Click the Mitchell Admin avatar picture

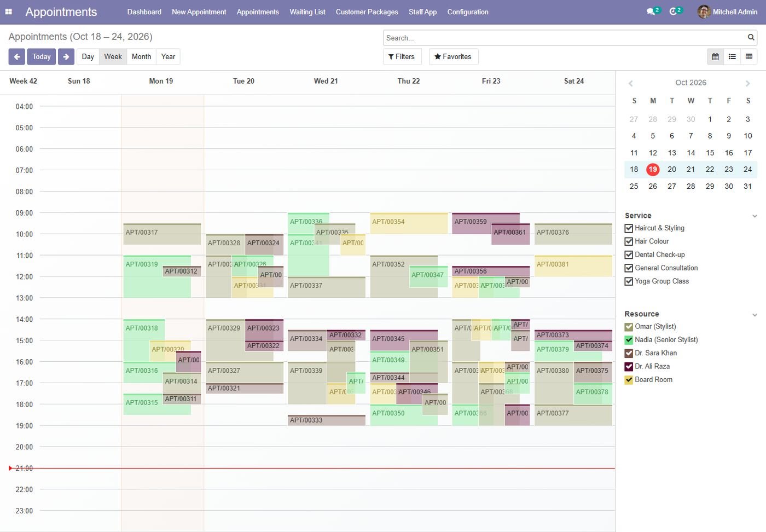point(704,11)
